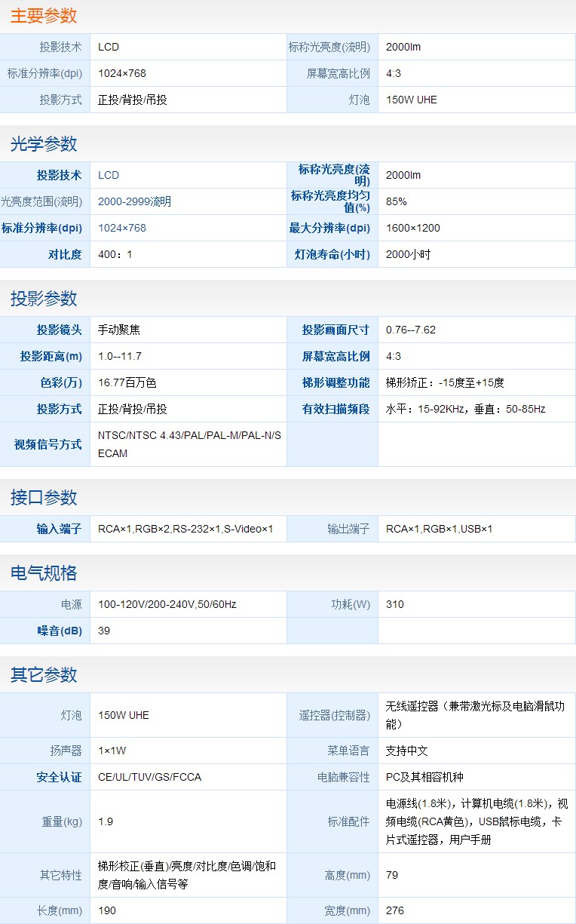Click the 接口参数 section heading
Image resolution: width=576 pixels, height=924 pixels.
pyautogui.click(x=44, y=498)
